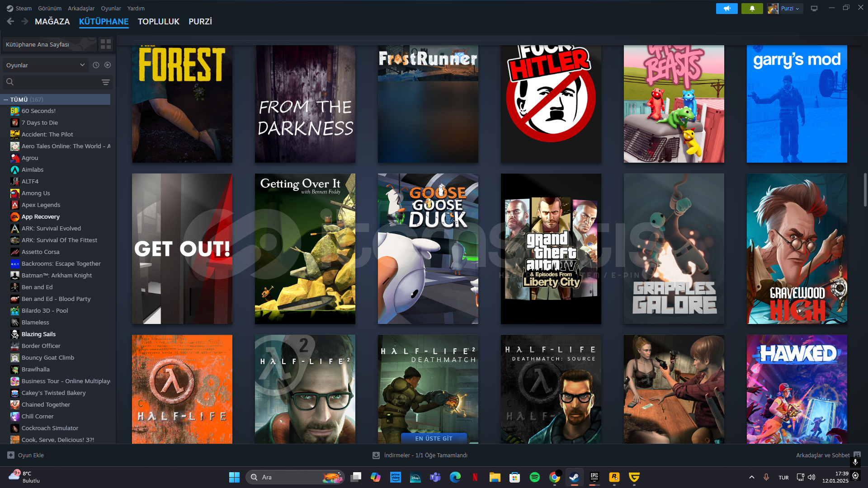Click Oyun Ekle link
868x488 pixels.
pos(31,455)
